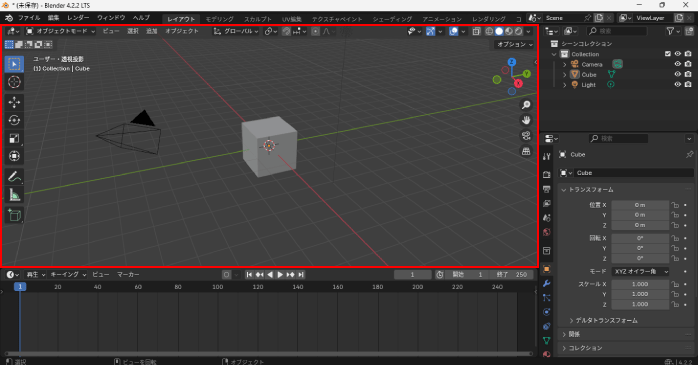The height and width of the screenshot is (365, 698).
Task: Click the red X axis on navigation gizmo
Action: pos(518,83)
